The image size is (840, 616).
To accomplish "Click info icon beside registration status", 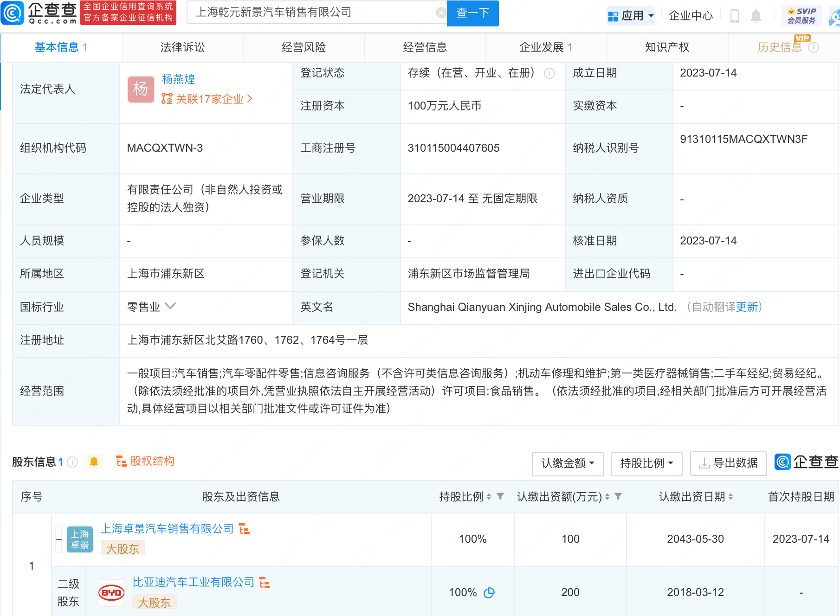I will coord(549,73).
